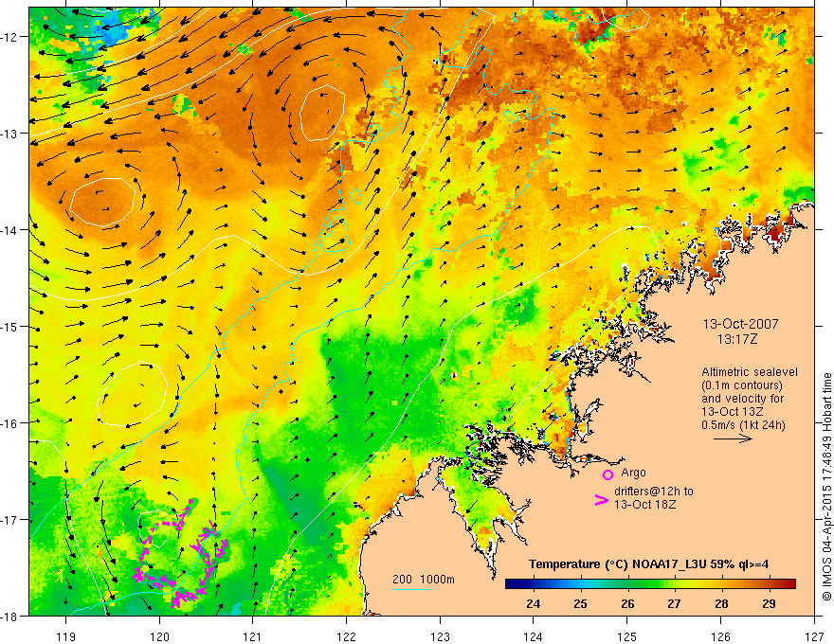
Task: Click the longitude axis label 121
Action: (x=253, y=636)
